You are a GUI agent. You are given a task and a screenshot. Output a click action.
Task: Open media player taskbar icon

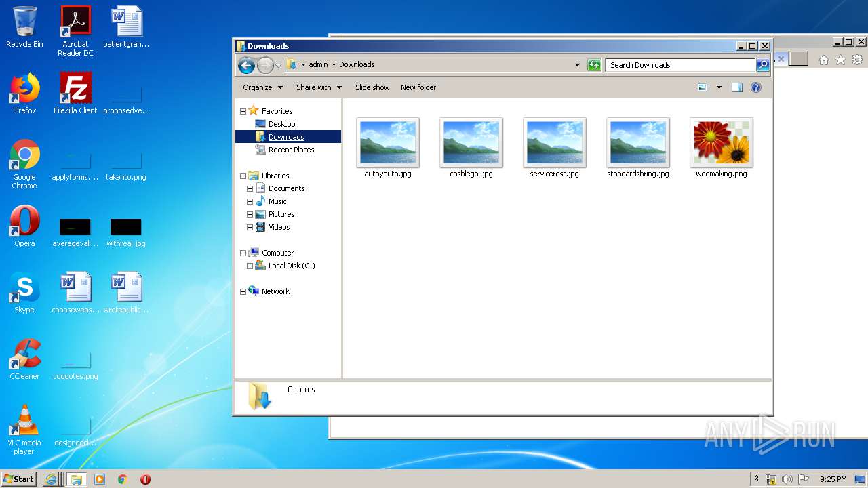point(100,479)
